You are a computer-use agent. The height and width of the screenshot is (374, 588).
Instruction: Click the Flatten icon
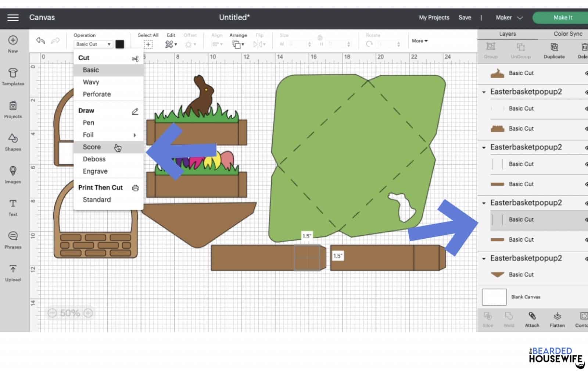pyautogui.click(x=557, y=316)
